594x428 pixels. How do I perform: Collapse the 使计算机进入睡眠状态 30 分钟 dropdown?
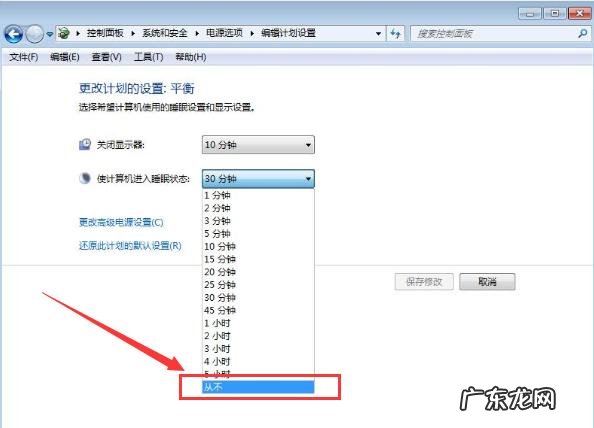click(x=258, y=178)
